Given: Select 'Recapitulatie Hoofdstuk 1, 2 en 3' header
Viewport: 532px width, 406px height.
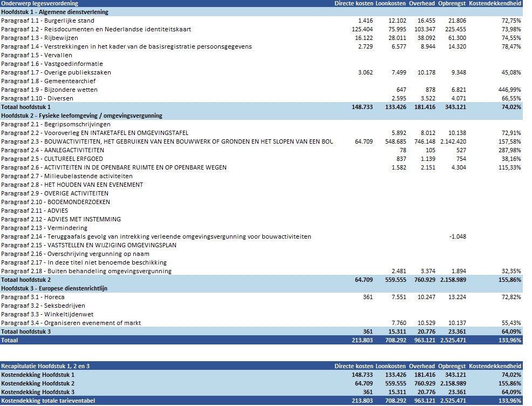Looking at the screenshot, I should click(x=45, y=366).
